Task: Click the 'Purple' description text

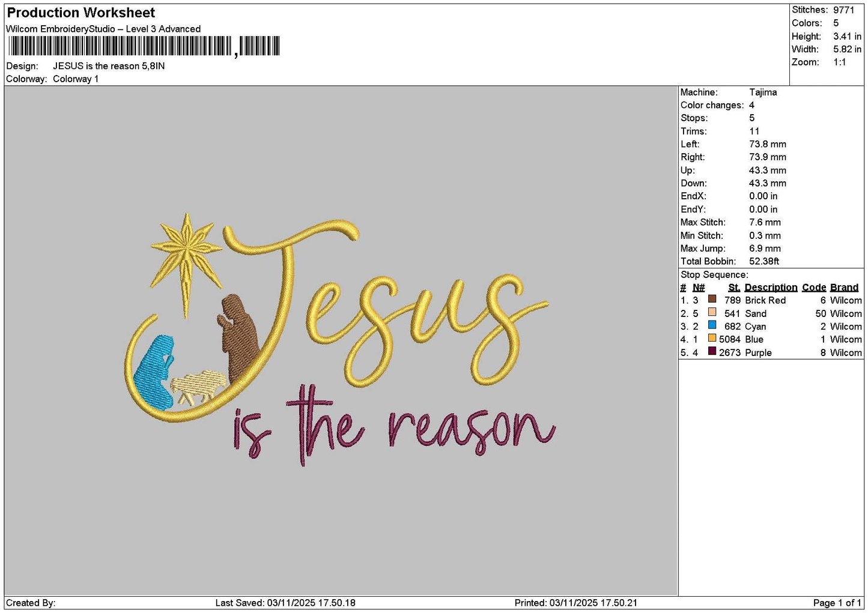Action: click(758, 352)
